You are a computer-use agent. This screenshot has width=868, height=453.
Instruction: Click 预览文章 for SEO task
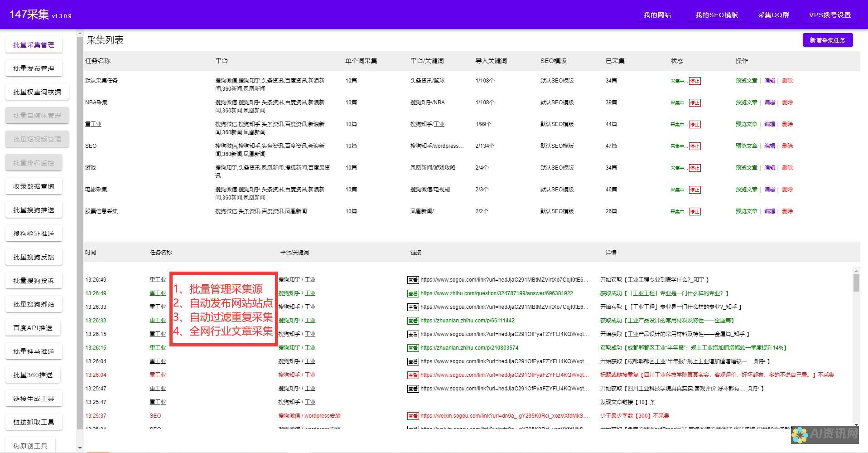(746, 146)
